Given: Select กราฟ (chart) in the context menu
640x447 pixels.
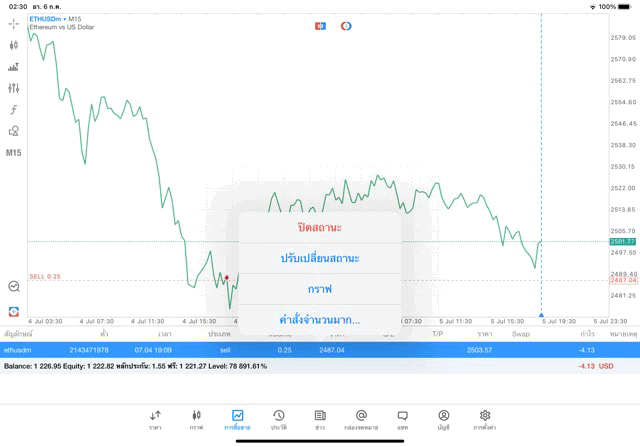Looking at the screenshot, I should point(320,289).
